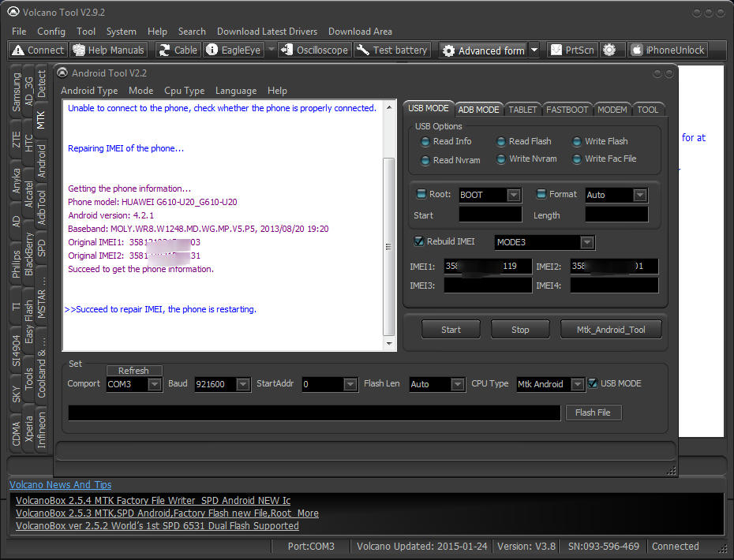Click the log scrollbar thumb
The image size is (734, 560).
point(388,247)
